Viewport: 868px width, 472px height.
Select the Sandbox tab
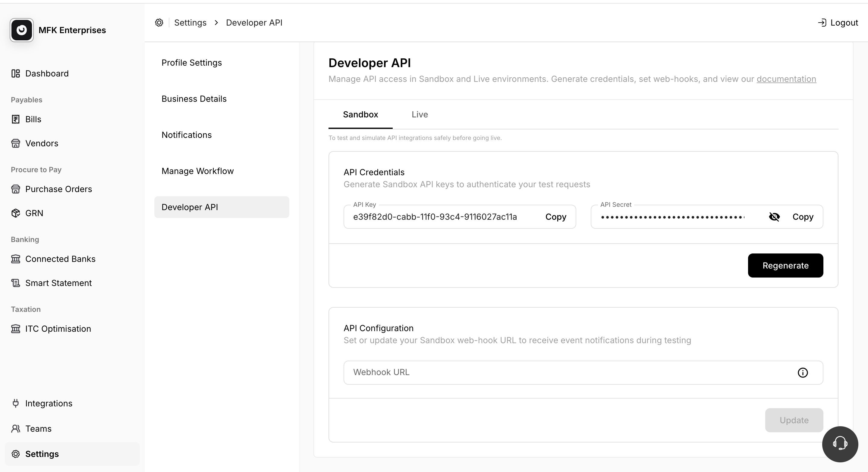(x=360, y=114)
